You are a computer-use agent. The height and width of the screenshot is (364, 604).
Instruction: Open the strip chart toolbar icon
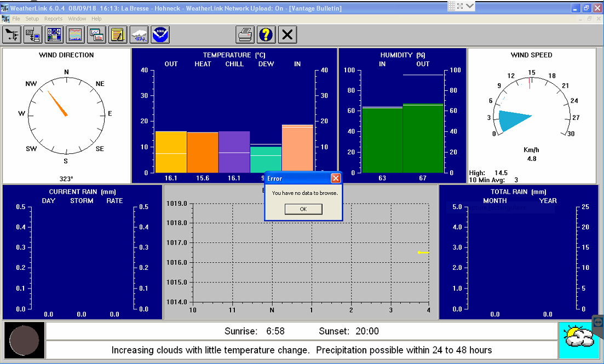point(76,34)
